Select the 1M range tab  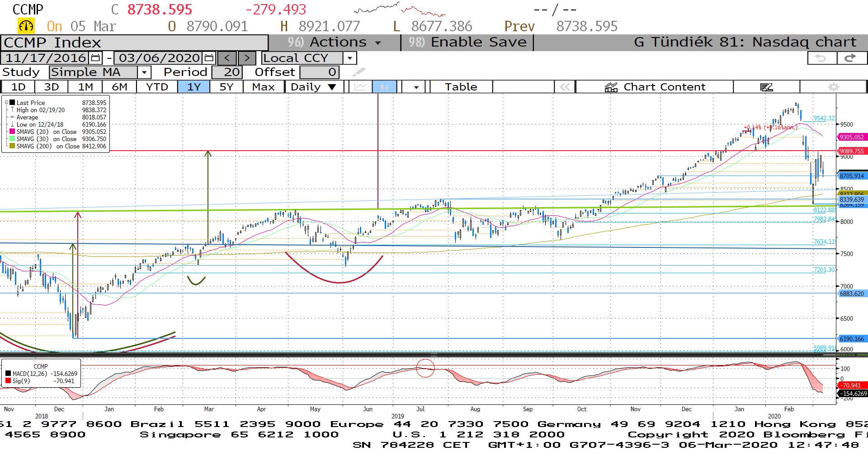[85, 87]
